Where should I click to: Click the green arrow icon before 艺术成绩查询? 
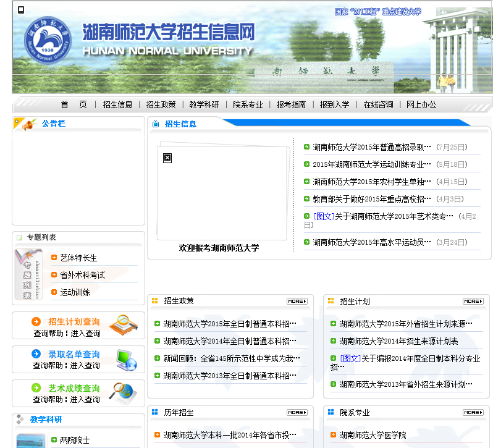[36, 387]
